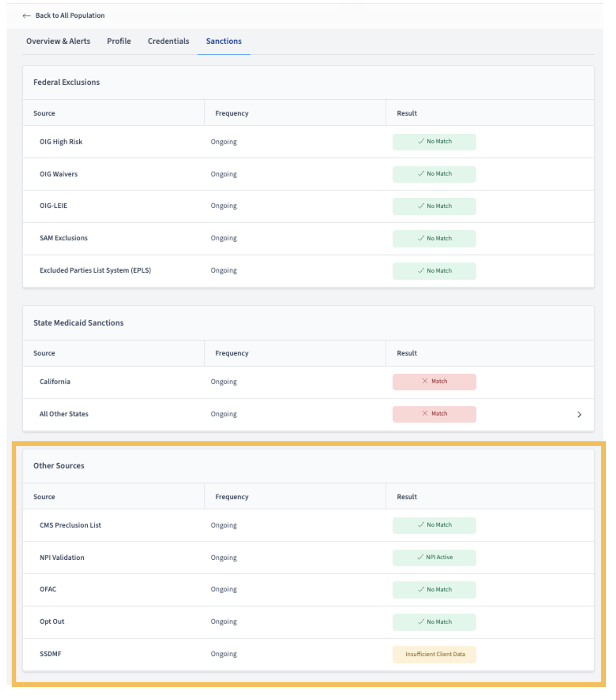Click the OIG-LEIE No Match badge

[434, 206]
